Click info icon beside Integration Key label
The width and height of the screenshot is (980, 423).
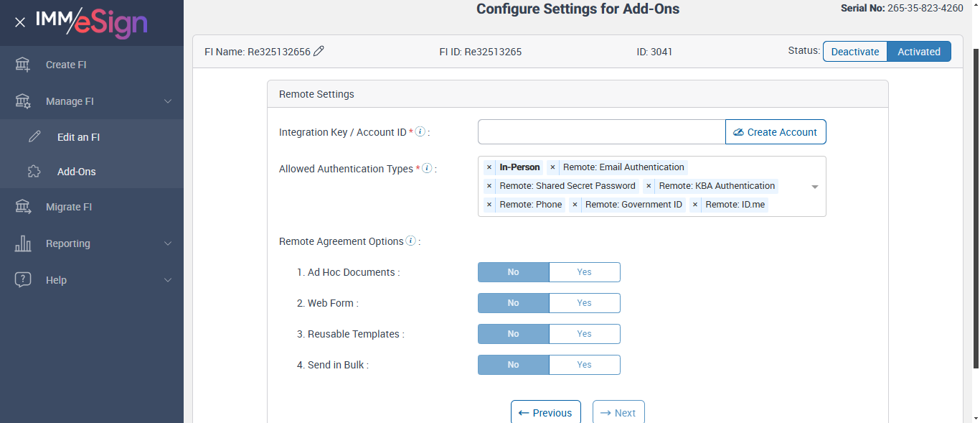pyautogui.click(x=420, y=131)
